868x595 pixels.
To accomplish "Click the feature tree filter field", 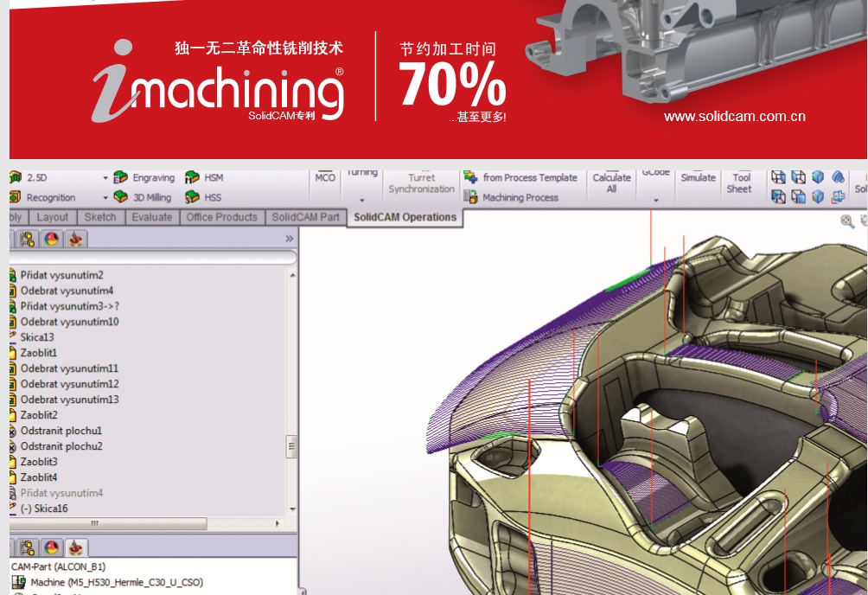I will coord(153,257).
